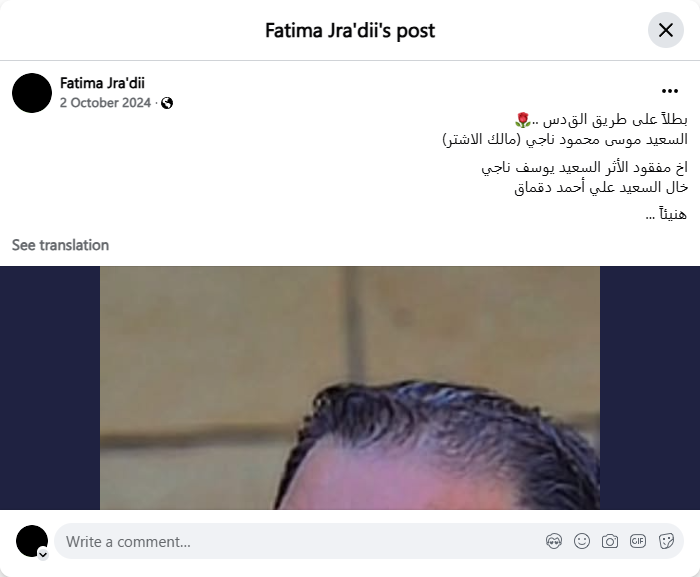Viewport: 700px width, 577px height.
Task: Click your own avatar beside comment box
Action: pos(32,541)
